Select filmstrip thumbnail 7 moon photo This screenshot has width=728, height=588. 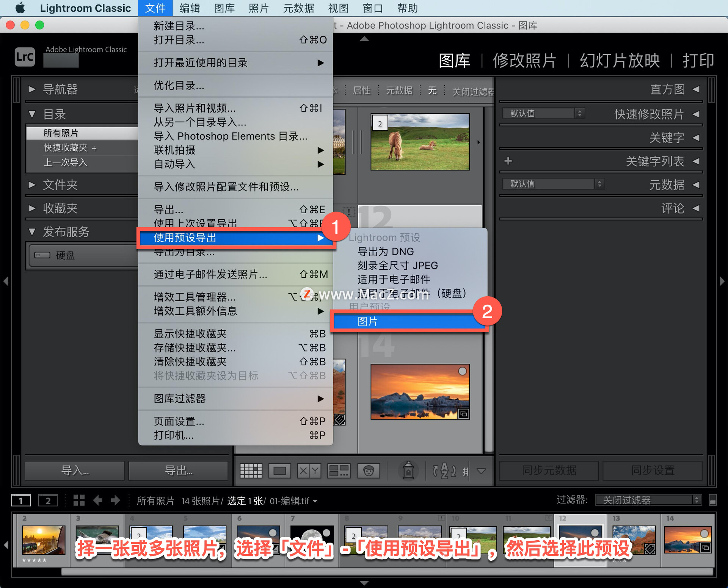coord(312,540)
